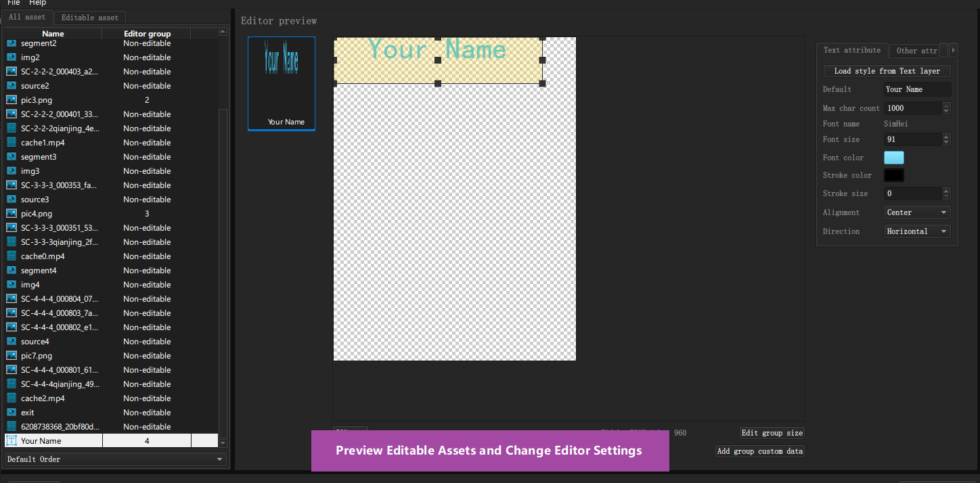Click the video icon beside cache2.mp4
The height and width of the screenshot is (483, 980).
coord(11,398)
